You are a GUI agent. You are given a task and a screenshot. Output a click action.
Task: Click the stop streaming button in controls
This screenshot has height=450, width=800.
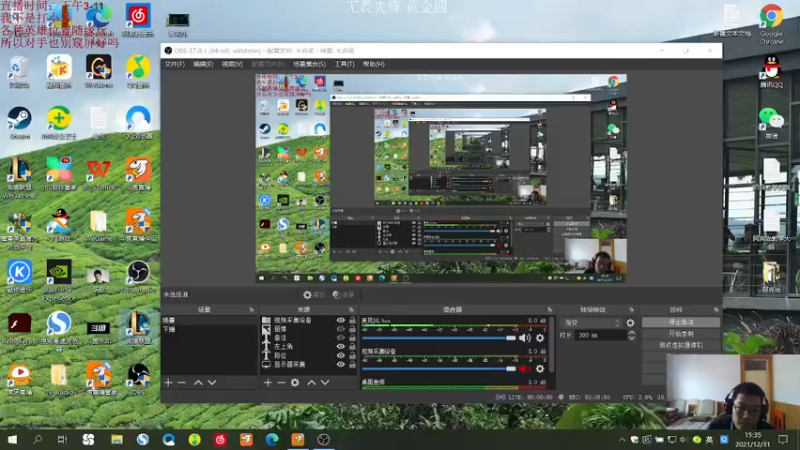coord(681,322)
